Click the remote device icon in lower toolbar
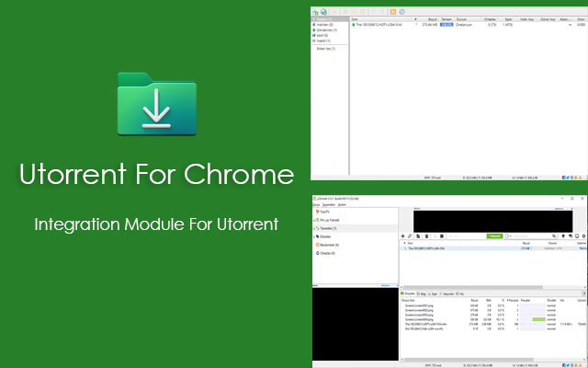The height and width of the screenshot is (368, 588). coord(577,236)
